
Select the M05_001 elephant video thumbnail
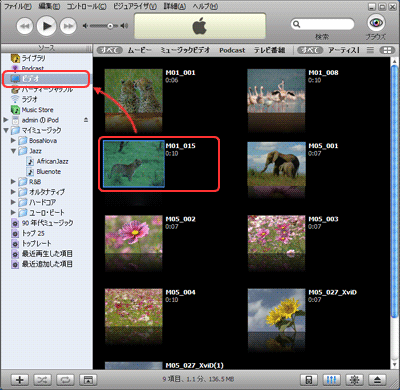pos(276,164)
